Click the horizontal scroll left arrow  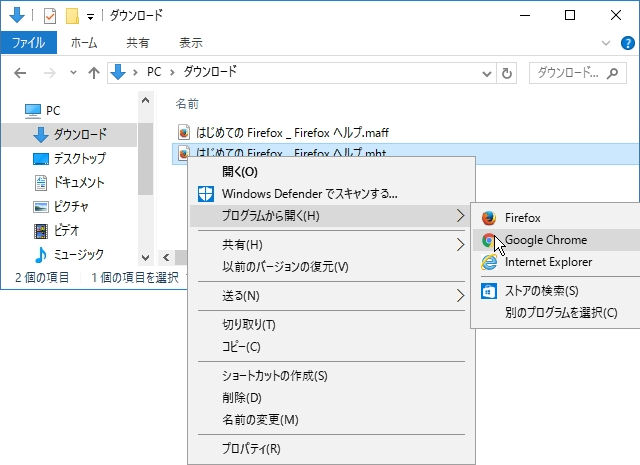166,257
